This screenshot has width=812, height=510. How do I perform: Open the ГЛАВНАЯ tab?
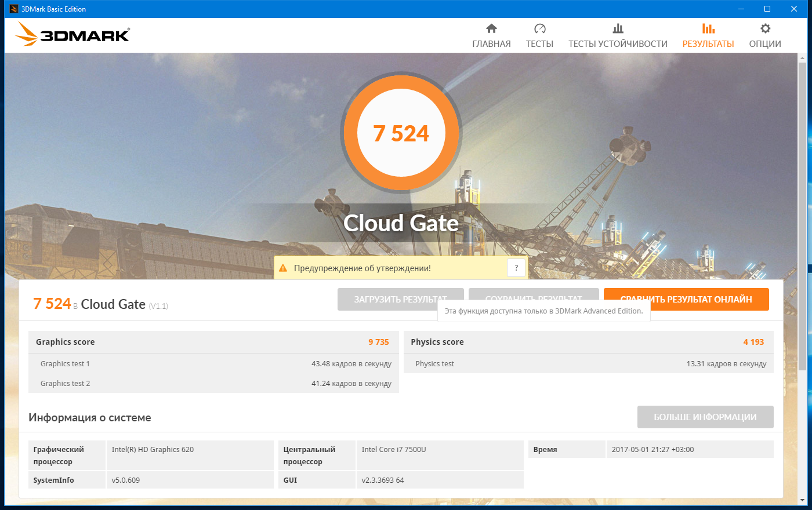click(491, 44)
